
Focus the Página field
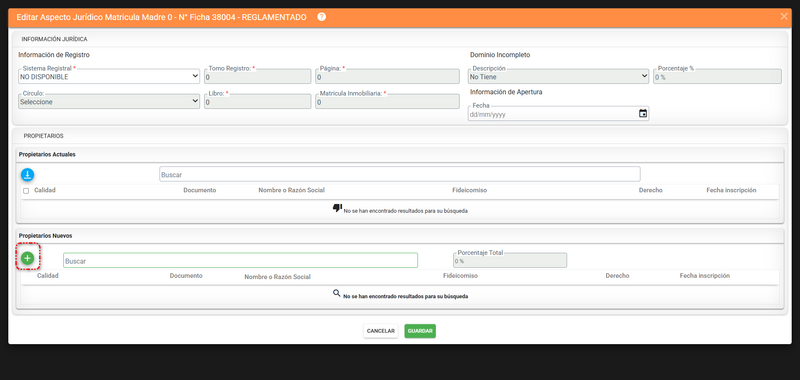[387, 77]
